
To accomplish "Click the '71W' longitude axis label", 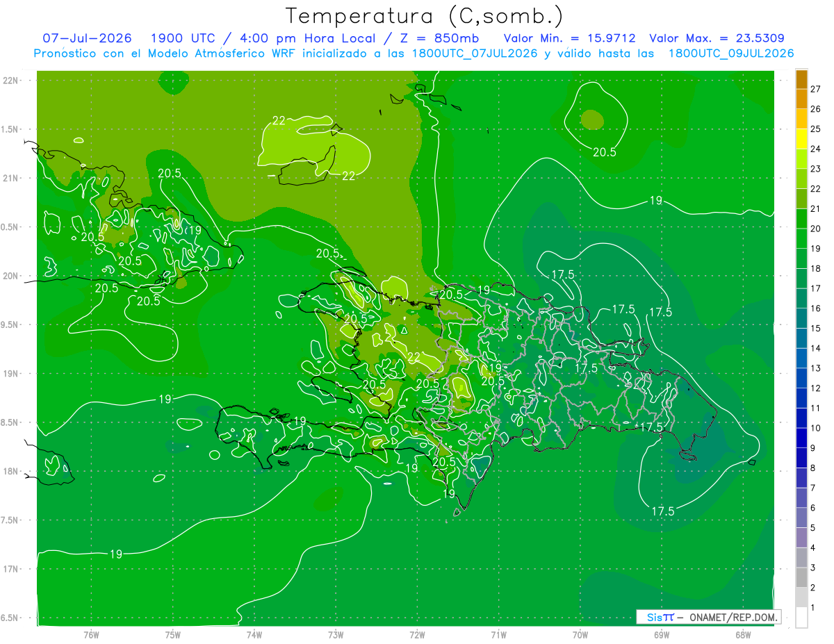I will pos(499,635).
